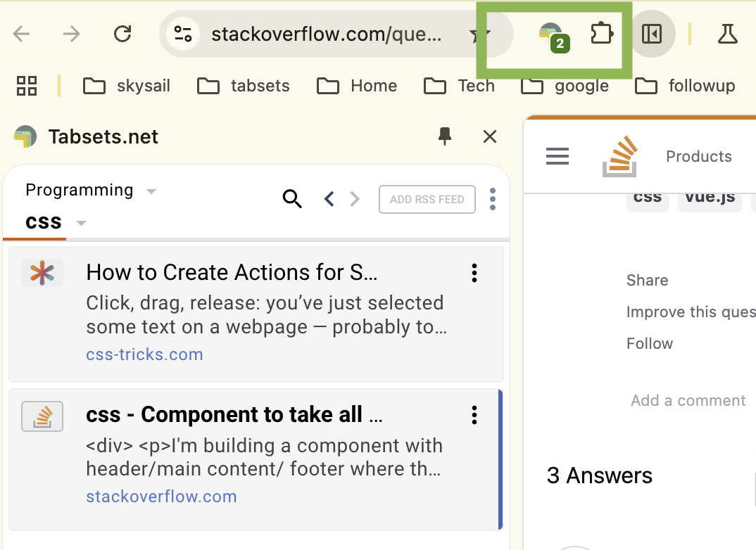
Task: Bookmark this page with the star icon
Action: click(x=480, y=34)
